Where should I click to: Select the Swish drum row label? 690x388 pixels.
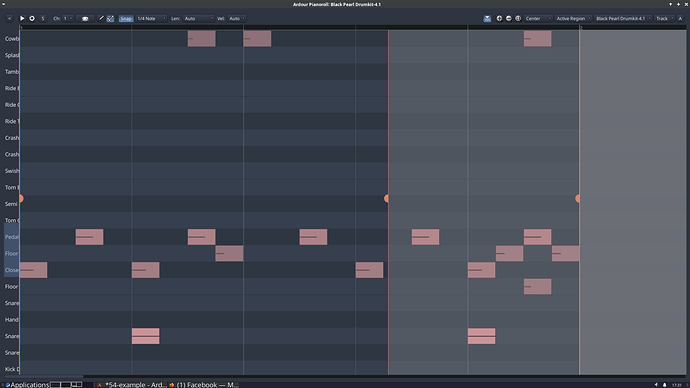click(12, 171)
